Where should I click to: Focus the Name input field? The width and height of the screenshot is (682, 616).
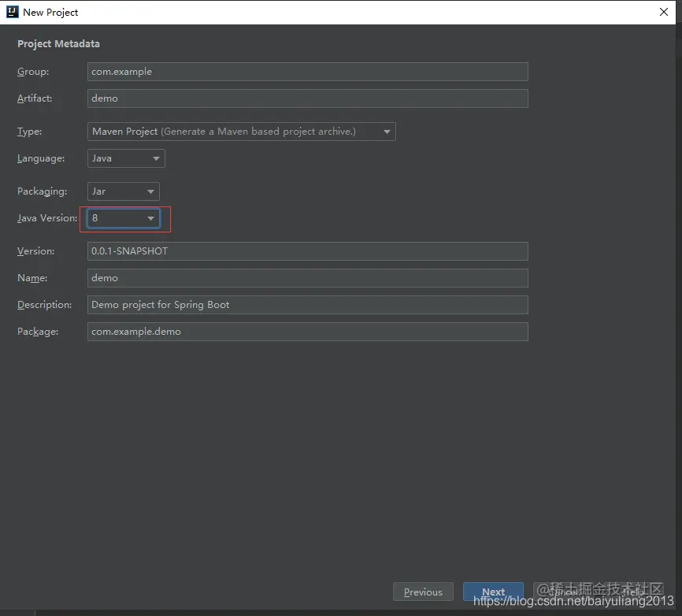point(307,278)
